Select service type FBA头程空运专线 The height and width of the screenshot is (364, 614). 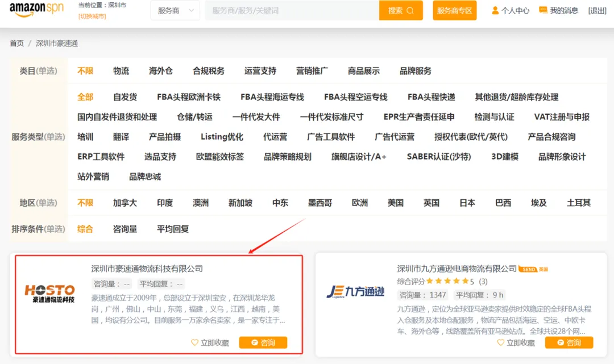355,97
